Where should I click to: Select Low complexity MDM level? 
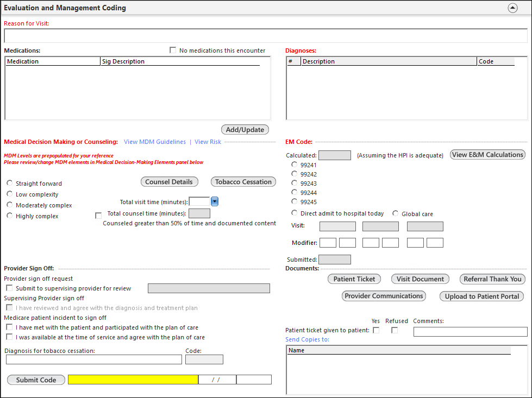pyautogui.click(x=9, y=194)
